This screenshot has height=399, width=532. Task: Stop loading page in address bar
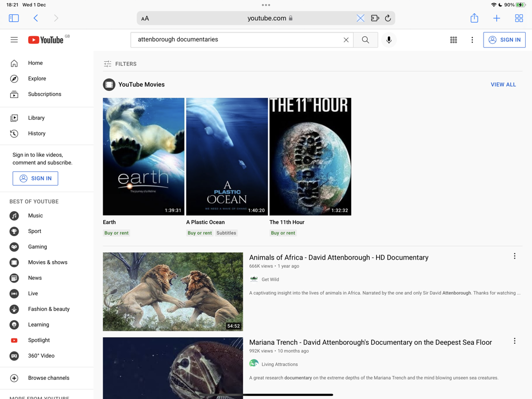click(360, 18)
